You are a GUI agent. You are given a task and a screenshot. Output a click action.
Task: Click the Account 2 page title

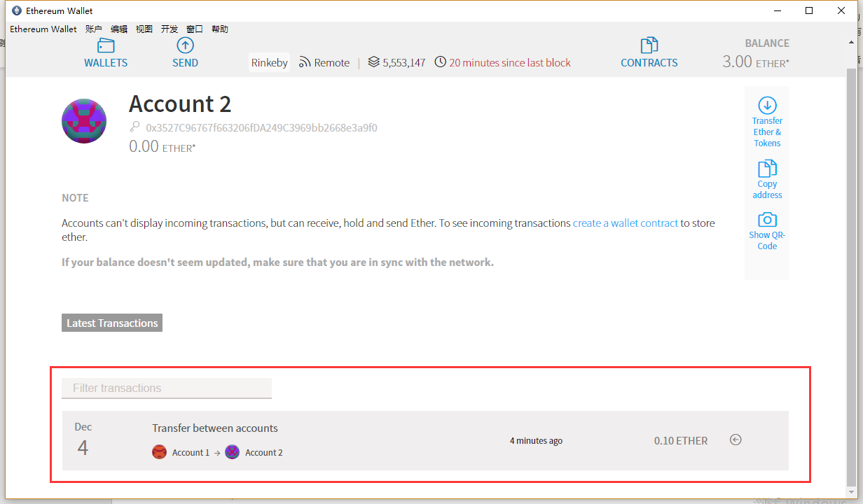coord(180,104)
